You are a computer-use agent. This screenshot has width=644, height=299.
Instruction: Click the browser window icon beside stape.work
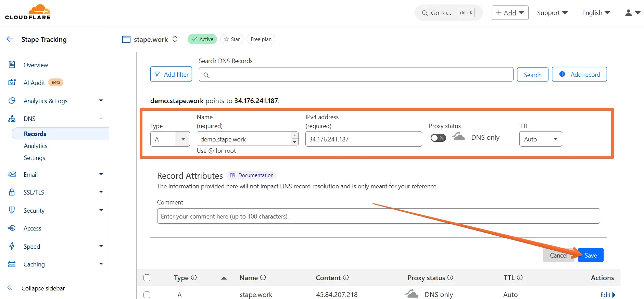click(x=126, y=39)
